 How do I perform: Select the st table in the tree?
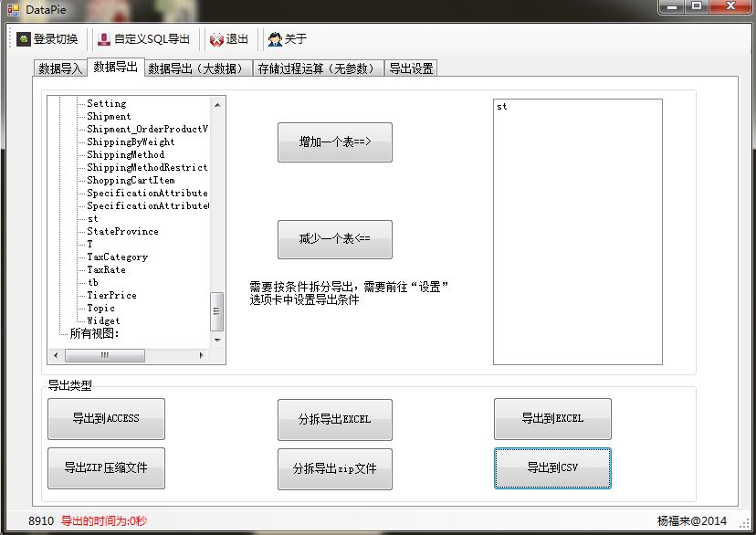[92, 219]
